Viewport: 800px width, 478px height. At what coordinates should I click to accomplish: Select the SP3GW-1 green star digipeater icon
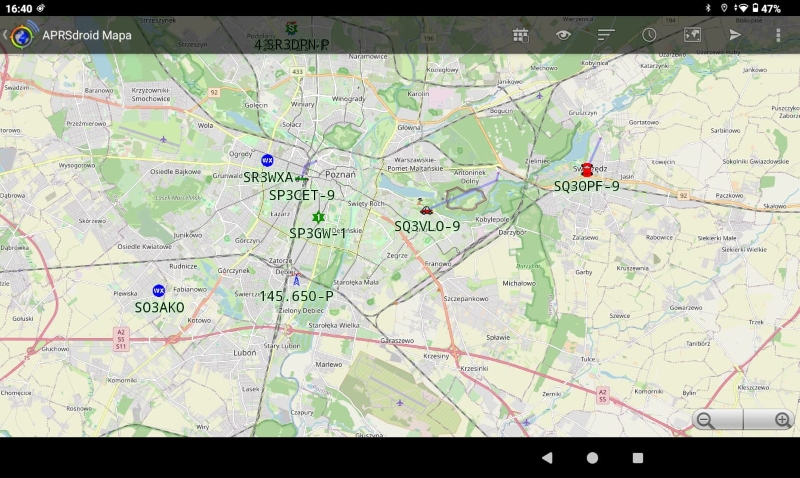click(318, 217)
